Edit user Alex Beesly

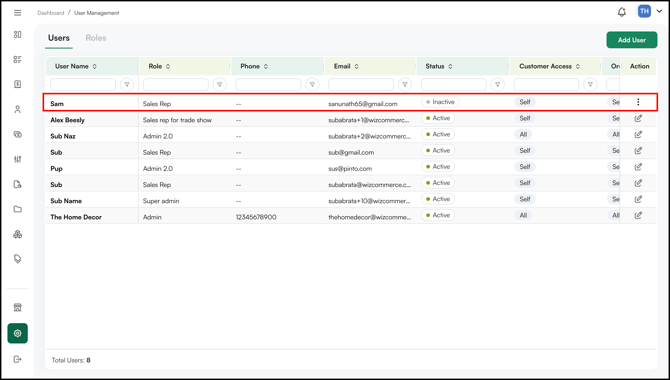coord(638,118)
